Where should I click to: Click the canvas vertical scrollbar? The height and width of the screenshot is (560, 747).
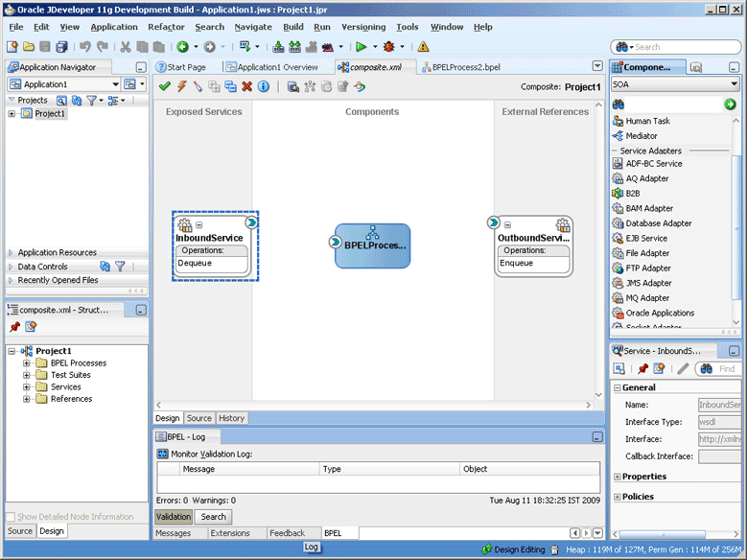tap(598, 249)
